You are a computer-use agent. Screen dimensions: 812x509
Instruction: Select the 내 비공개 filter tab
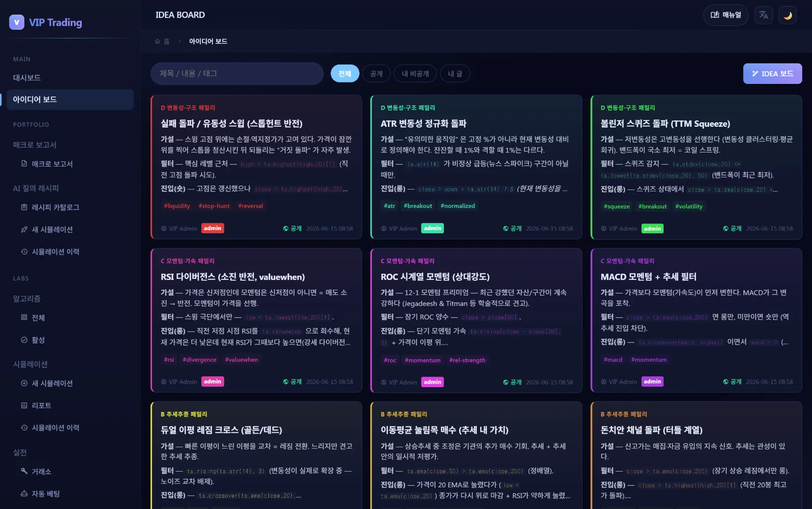pyautogui.click(x=415, y=74)
